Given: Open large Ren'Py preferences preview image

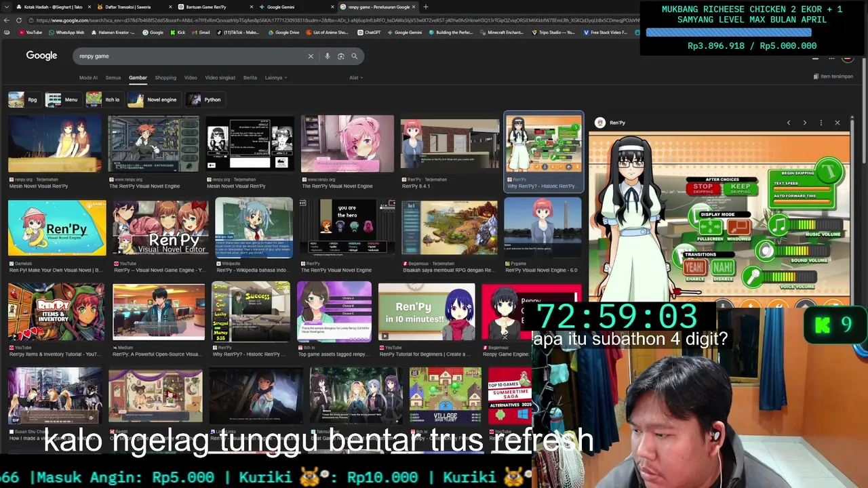Looking at the screenshot, I should (x=719, y=217).
